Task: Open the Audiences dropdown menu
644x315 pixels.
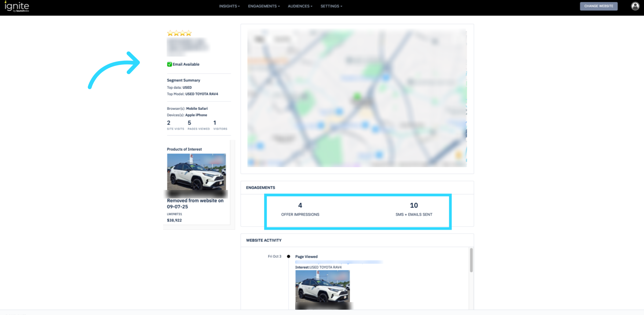Action: point(300,6)
